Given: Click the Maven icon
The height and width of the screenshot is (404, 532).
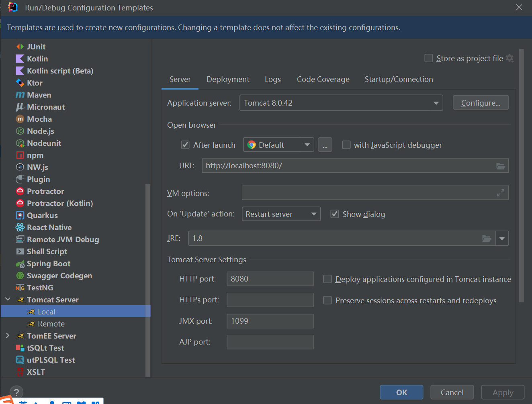Looking at the screenshot, I should coord(20,95).
